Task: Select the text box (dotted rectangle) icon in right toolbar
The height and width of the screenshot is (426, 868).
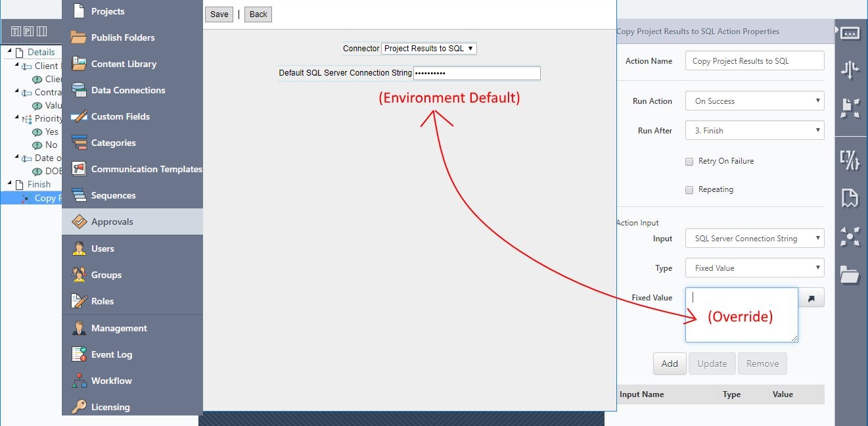Action: 850,33
